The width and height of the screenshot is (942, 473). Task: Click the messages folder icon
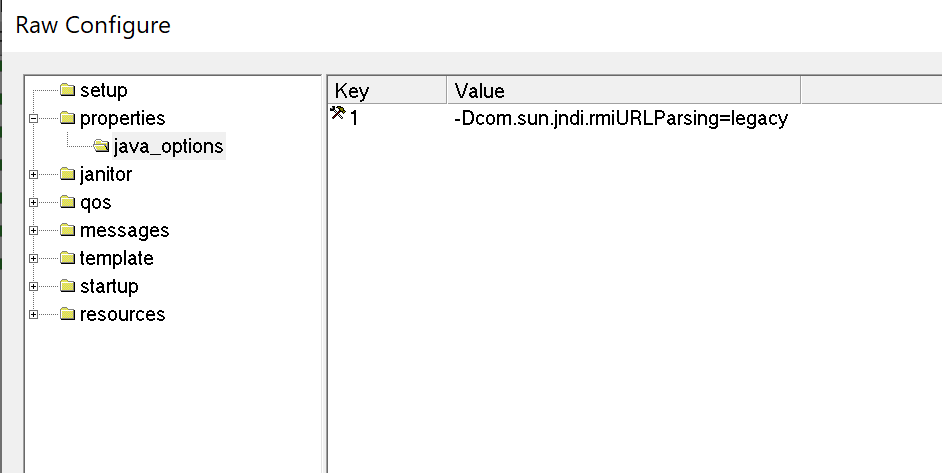[67, 231]
